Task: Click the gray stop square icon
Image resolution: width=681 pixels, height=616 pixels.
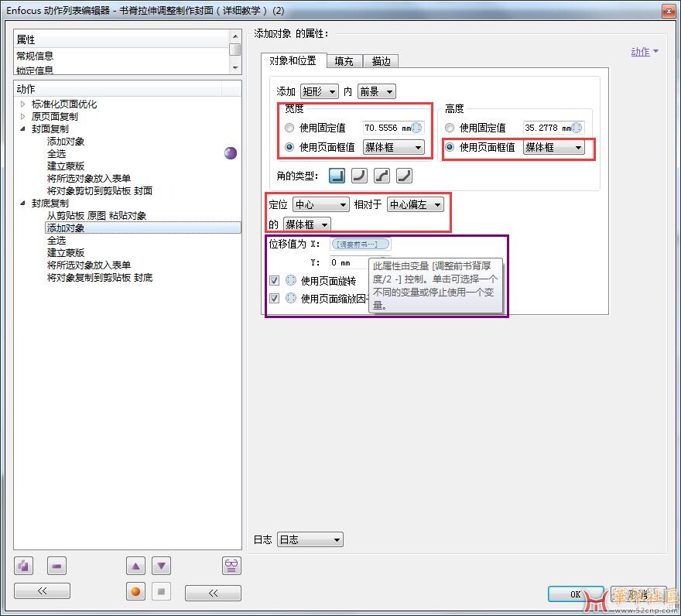Action: [x=161, y=591]
